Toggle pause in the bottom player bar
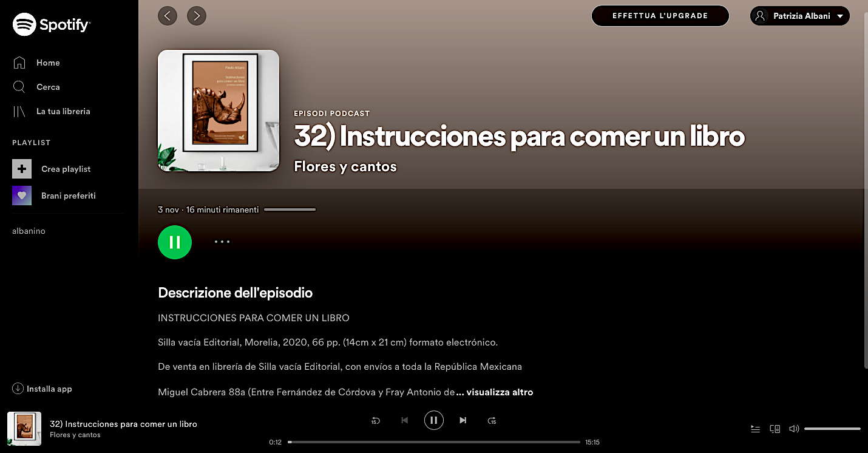 point(433,420)
